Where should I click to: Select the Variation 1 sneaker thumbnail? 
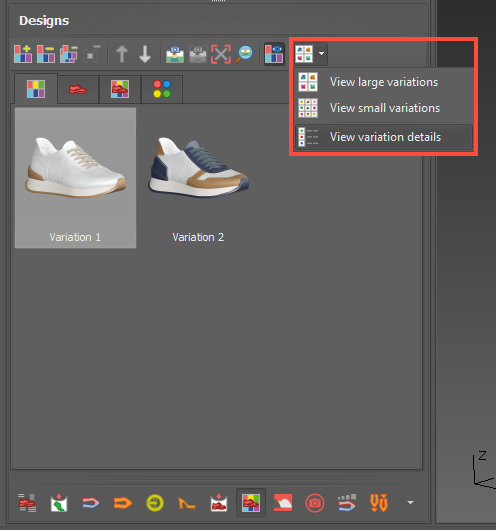75,178
